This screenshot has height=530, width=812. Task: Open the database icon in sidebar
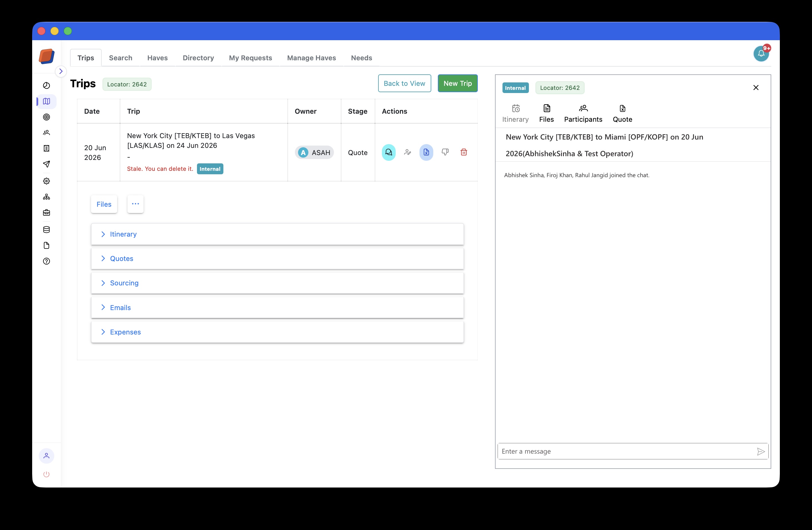(47, 229)
